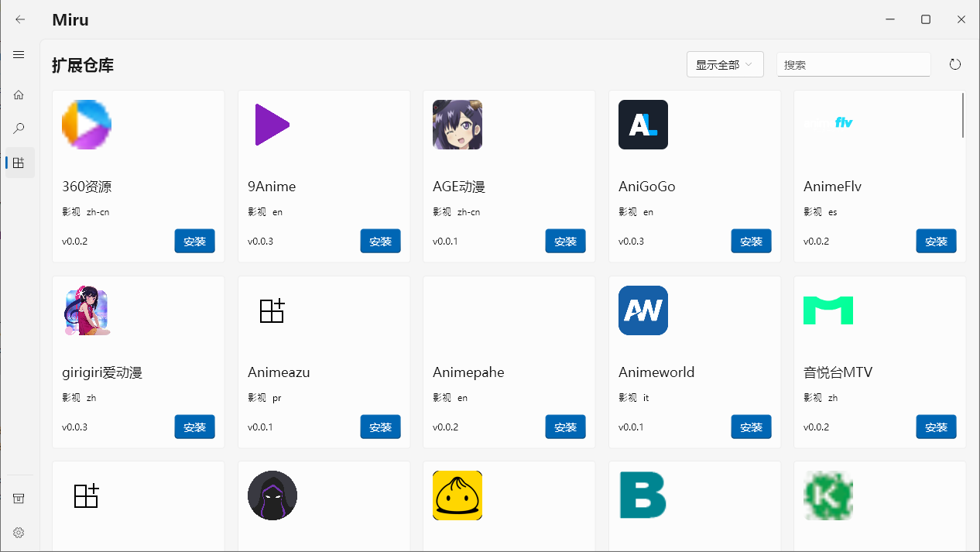Install the Animeazu extension
Viewport: 980px width, 552px height.
click(x=380, y=427)
